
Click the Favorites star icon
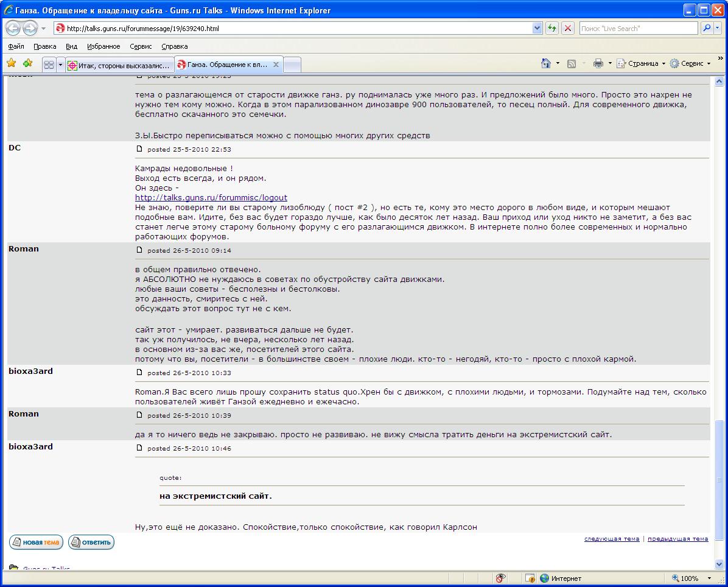point(11,63)
